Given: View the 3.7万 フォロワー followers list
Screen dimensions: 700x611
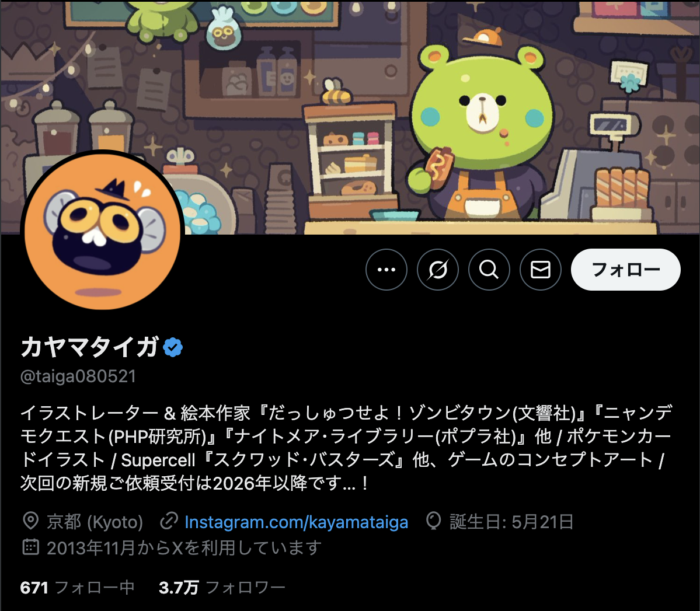Looking at the screenshot, I should pos(222,587).
